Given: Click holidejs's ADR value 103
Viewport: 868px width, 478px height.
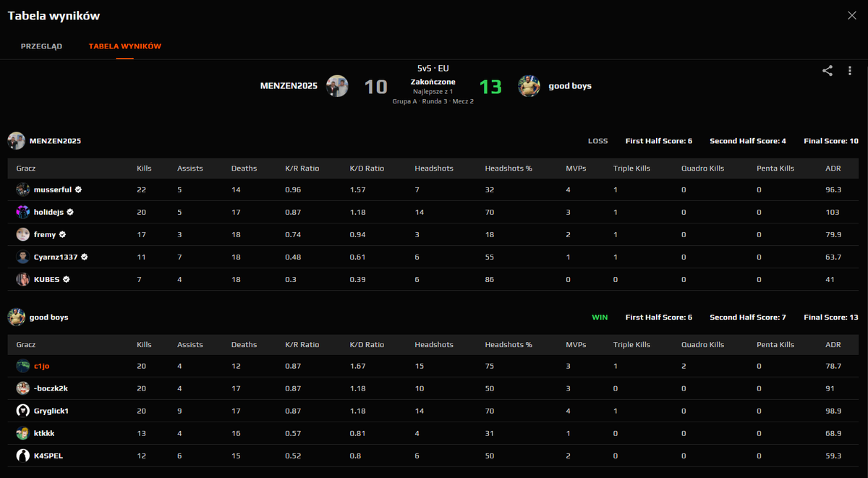Looking at the screenshot, I should [x=832, y=212].
